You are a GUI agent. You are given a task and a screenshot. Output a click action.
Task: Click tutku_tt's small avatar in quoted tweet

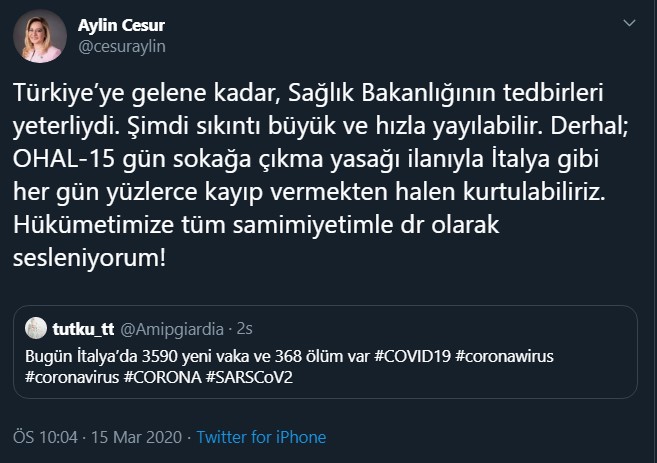click(35, 328)
